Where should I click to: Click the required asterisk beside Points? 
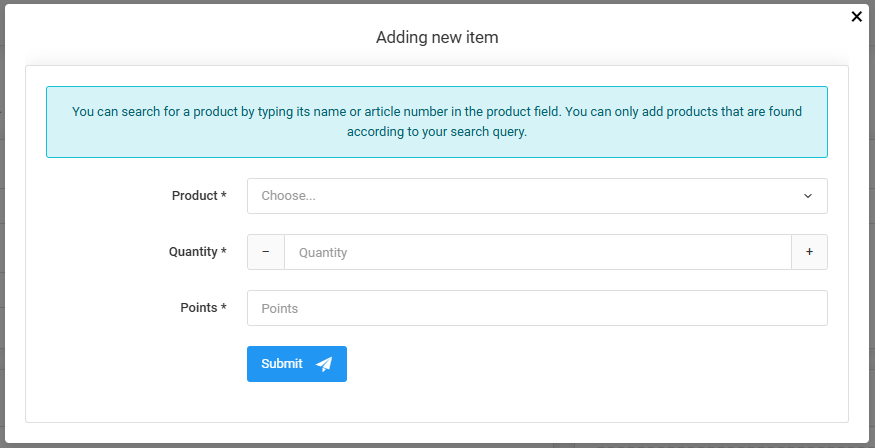coord(224,308)
